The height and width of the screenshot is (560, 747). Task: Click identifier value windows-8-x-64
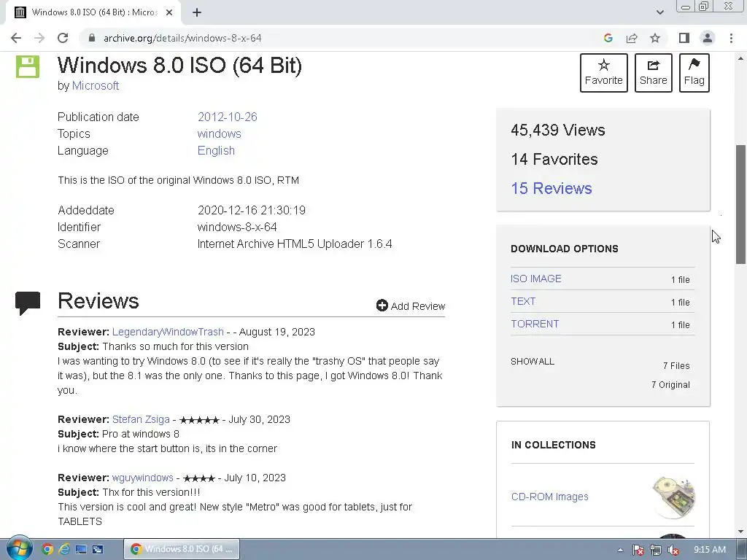[237, 227]
